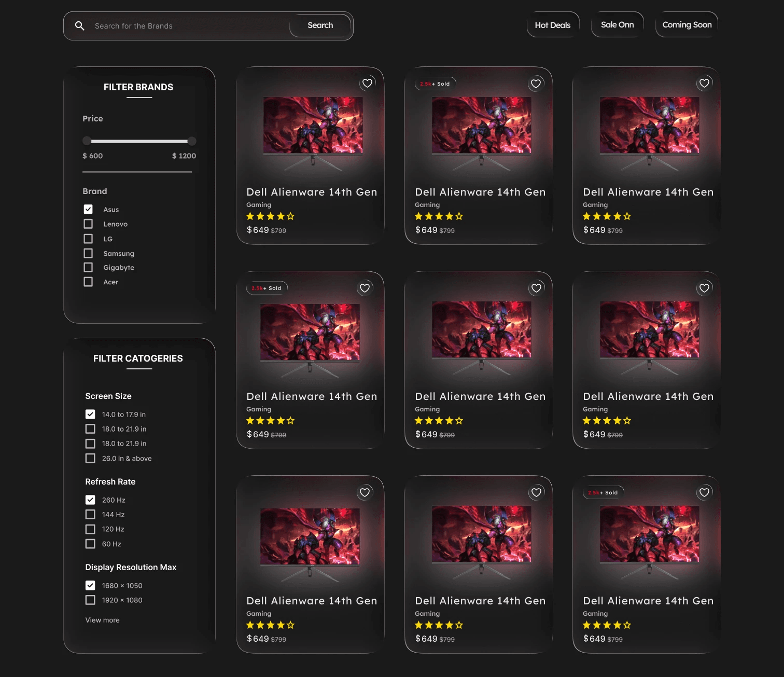Screen dimensions: 784x677
Task: Open the bottom-right card monitor image
Action: coord(649,542)
